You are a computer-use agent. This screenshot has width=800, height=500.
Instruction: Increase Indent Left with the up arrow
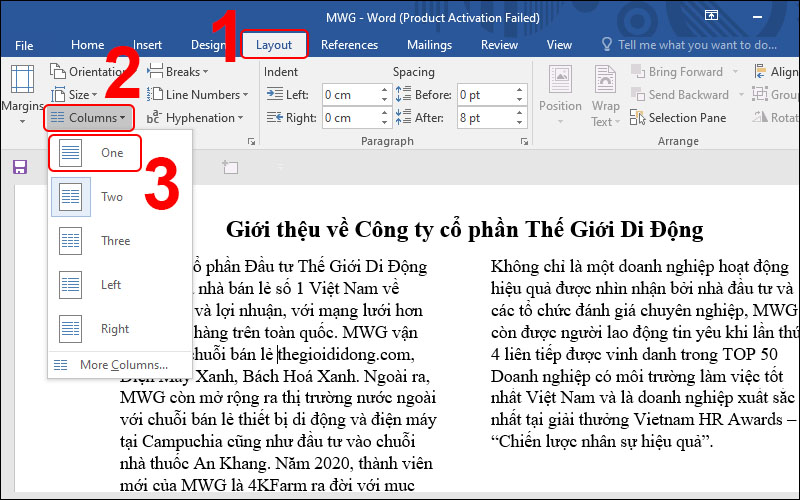385,90
